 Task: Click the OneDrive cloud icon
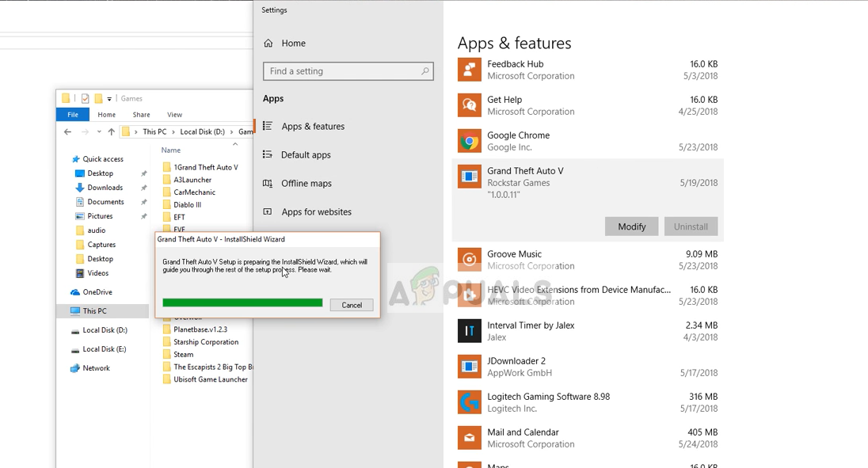(75, 292)
